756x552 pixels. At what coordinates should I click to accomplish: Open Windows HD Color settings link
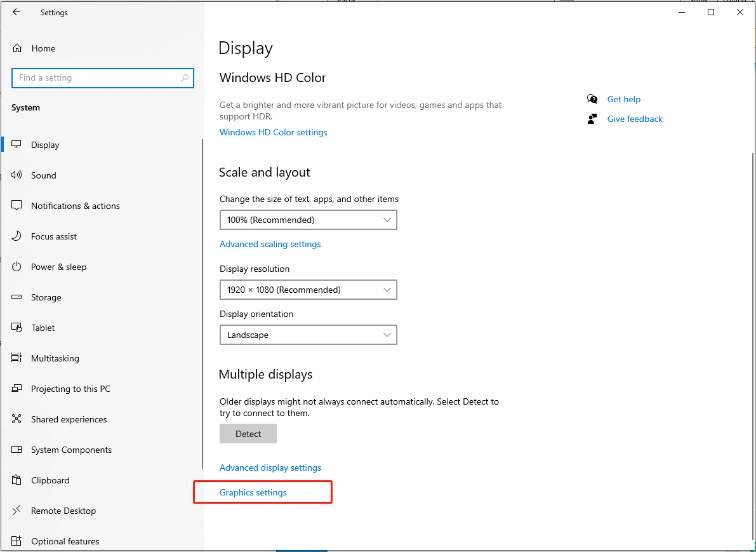pos(274,132)
